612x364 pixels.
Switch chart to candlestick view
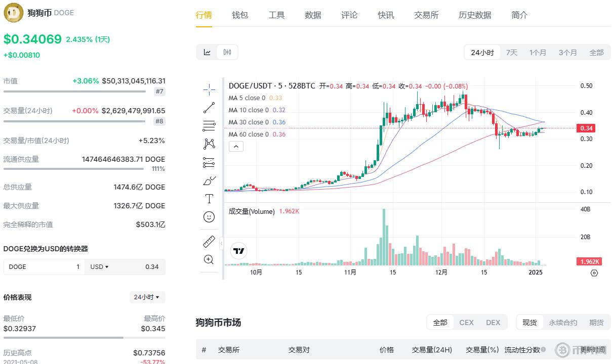(x=227, y=52)
